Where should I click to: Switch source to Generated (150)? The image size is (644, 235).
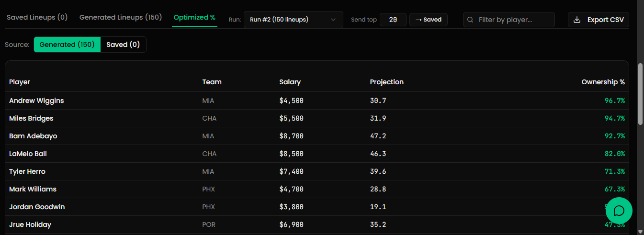click(67, 45)
